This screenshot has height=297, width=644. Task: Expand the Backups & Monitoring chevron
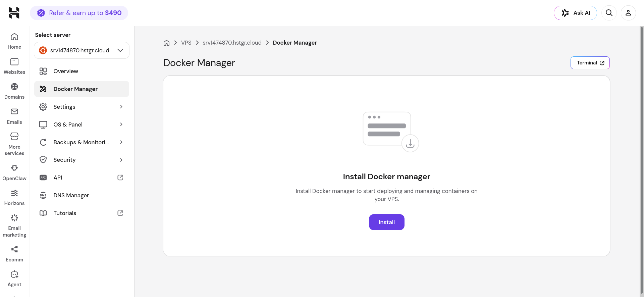click(121, 142)
